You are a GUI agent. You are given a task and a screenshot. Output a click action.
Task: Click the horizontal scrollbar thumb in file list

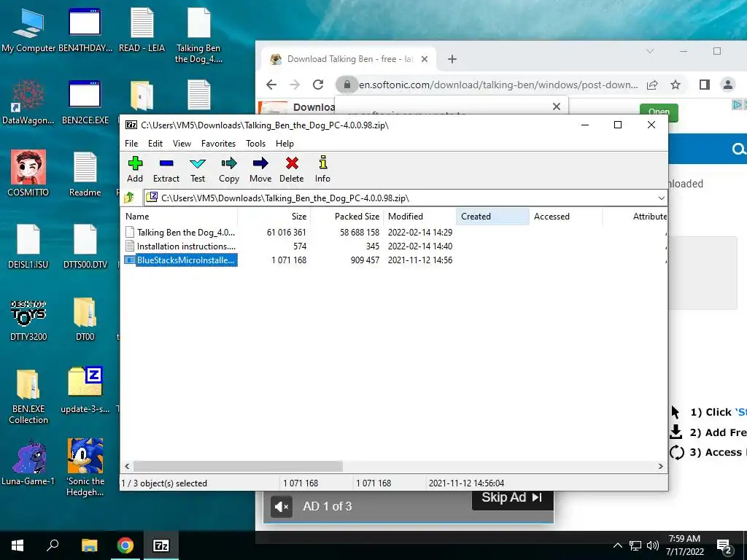pos(238,466)
